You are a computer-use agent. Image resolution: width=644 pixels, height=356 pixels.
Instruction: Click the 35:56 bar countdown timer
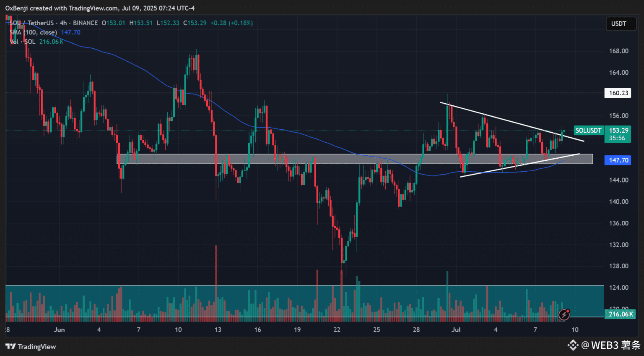coord(617,138)
